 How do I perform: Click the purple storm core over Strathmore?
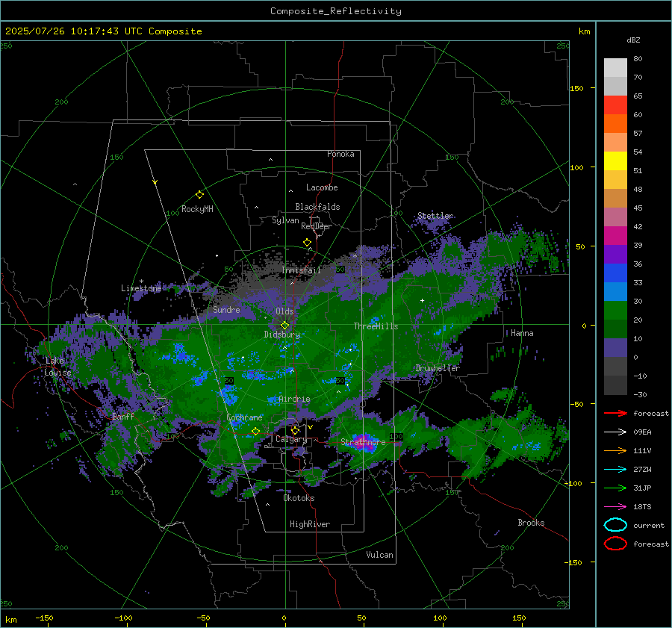(364, 444)
